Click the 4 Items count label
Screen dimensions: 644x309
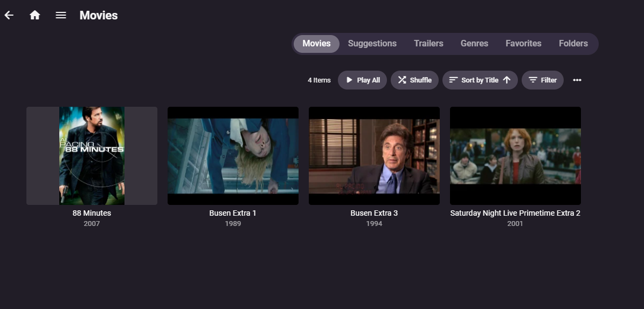tap(319, 80)
